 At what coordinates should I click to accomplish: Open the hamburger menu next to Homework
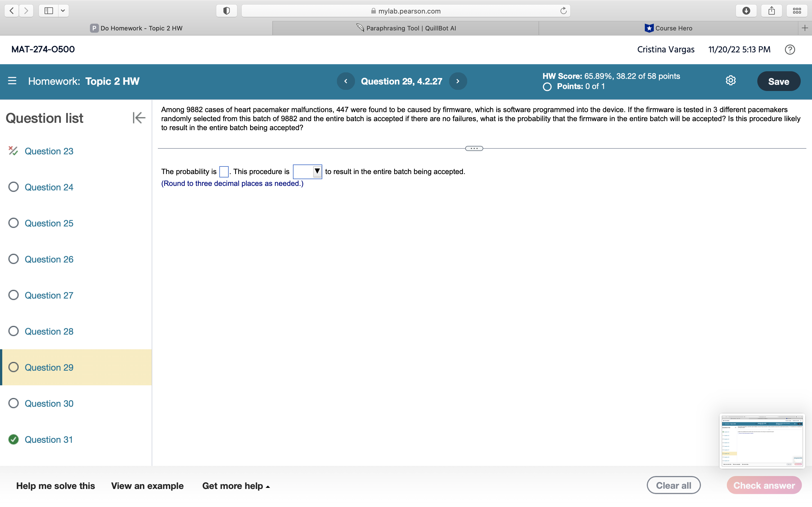[12, 81]
